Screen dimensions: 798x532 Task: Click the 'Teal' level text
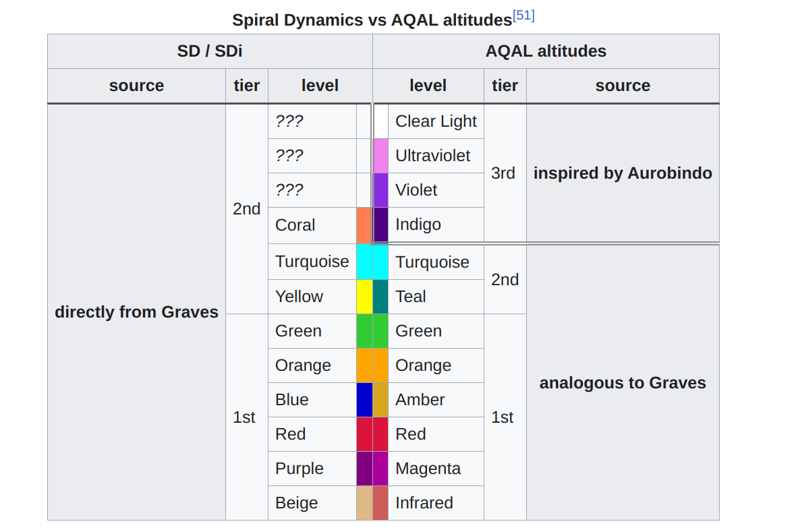click(x=411, y=297)
